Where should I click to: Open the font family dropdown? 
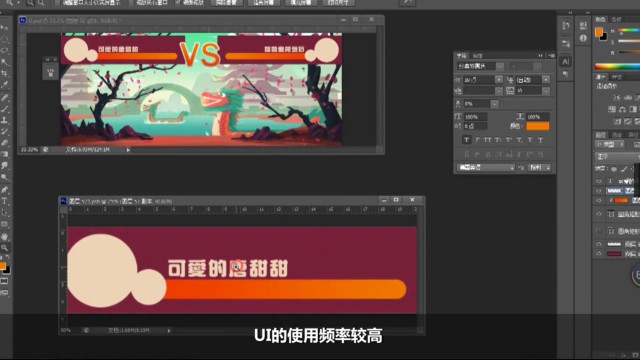click(500, 66)
